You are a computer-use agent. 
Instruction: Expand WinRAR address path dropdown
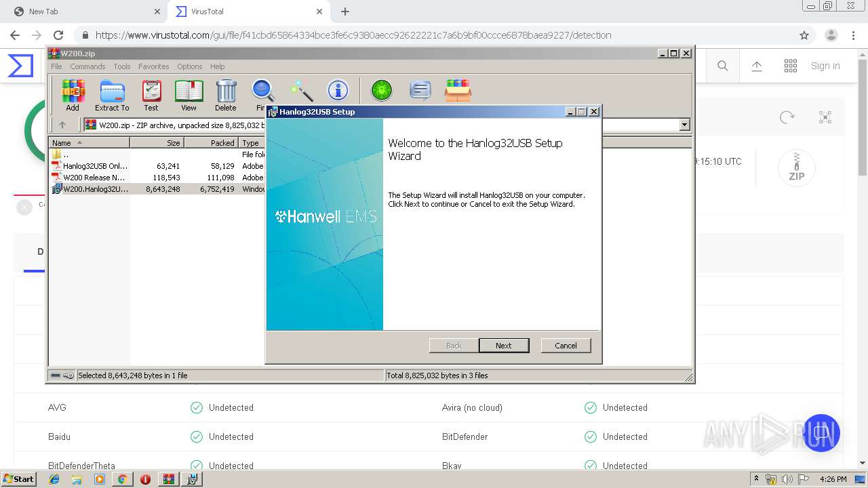[x=684, y=125]
